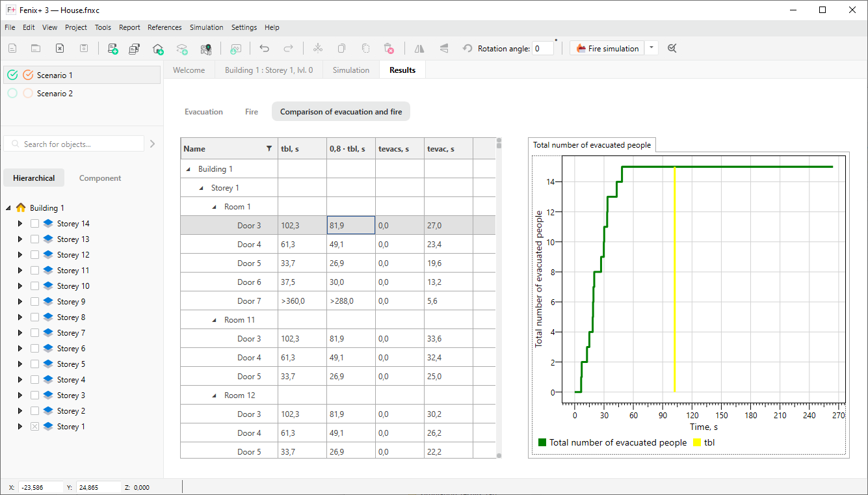Add a new storey via toolbar

coord(182,47)
